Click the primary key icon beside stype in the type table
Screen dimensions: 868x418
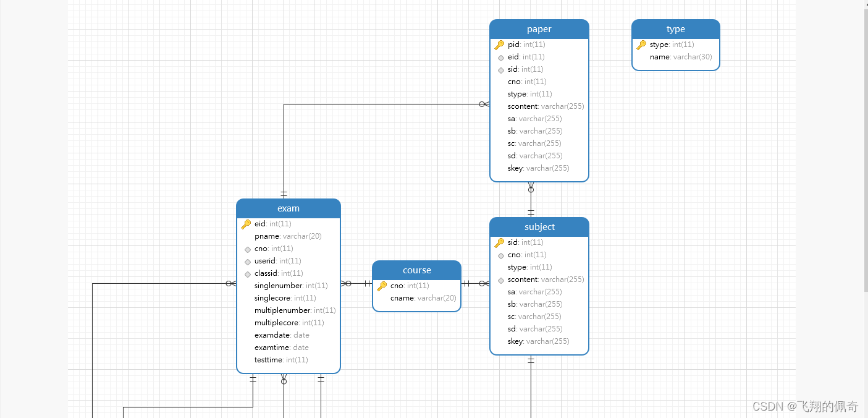click(641, 45)
